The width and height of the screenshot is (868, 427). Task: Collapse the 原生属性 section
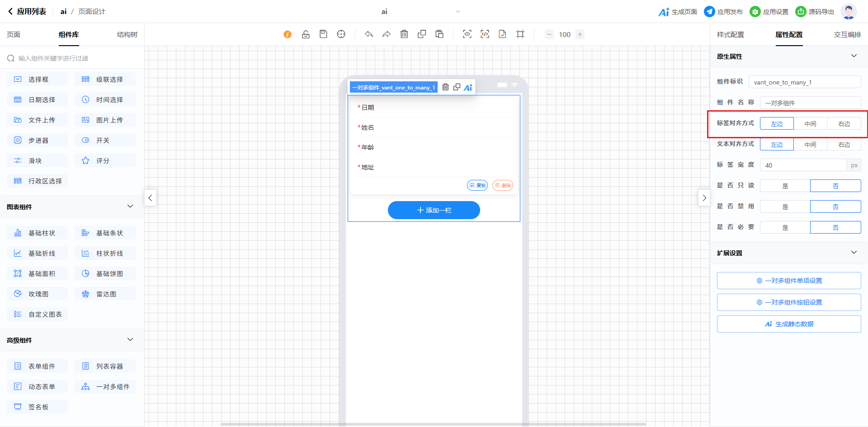(x=854, y=56)
